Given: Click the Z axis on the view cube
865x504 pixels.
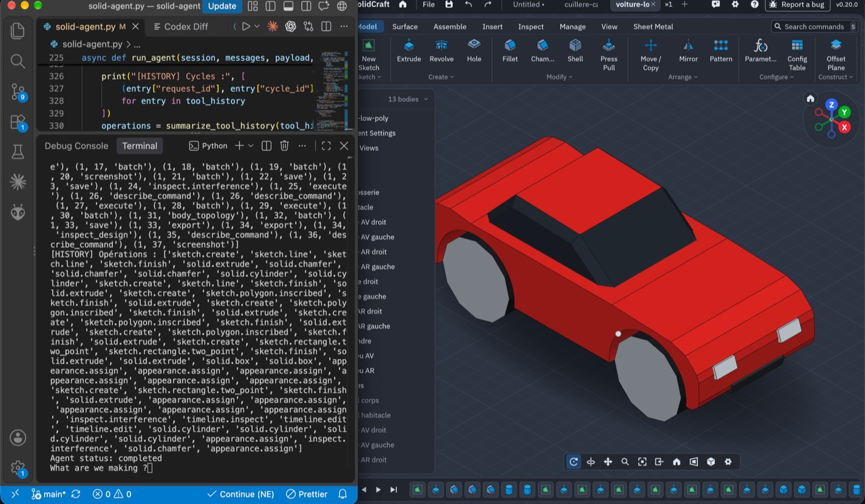Looking at the screenshot, I should (831, 105).
